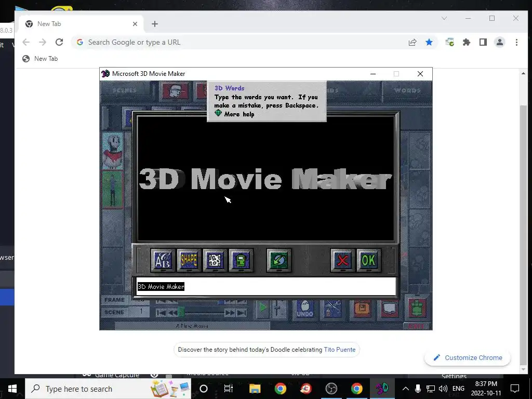Viewport: 532px width, 399px height.
Task: Open the taskbar clock 8:37 PM
Action: 486,389
